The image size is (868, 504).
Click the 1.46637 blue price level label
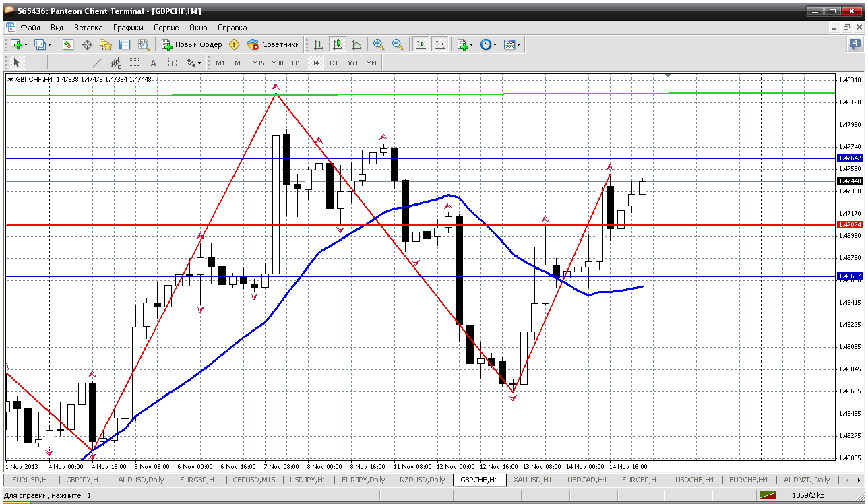pyautogui.click(x=849, y=276)
